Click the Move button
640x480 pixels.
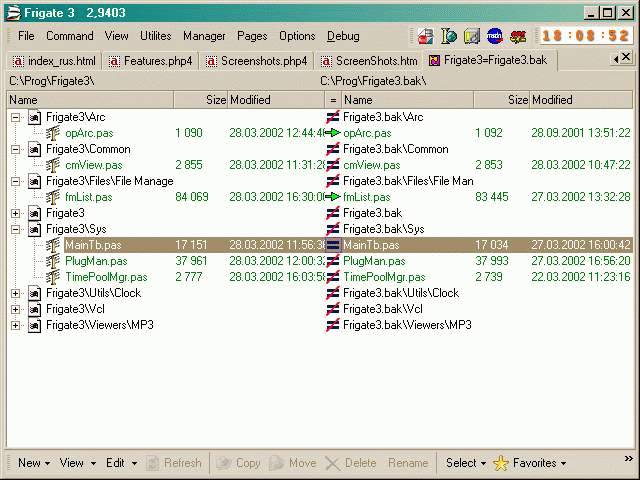coord(293,463)
